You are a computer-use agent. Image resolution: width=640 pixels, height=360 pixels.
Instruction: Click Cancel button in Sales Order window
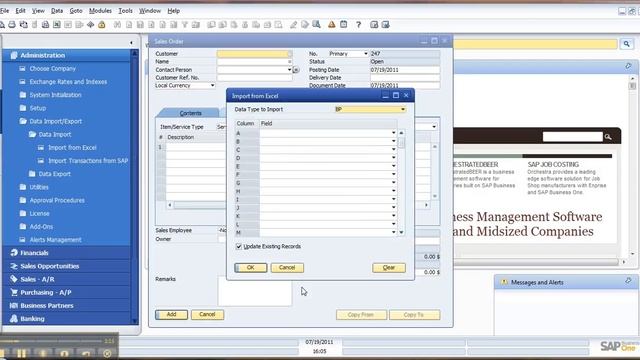[207, 315]
